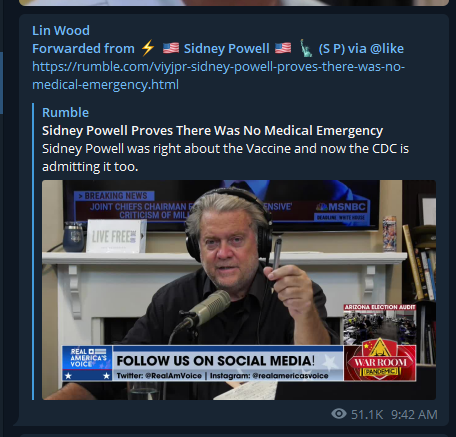Click the link preview description about the CDC
This screenshot has height=437, width=456.
tap(225, 157)
